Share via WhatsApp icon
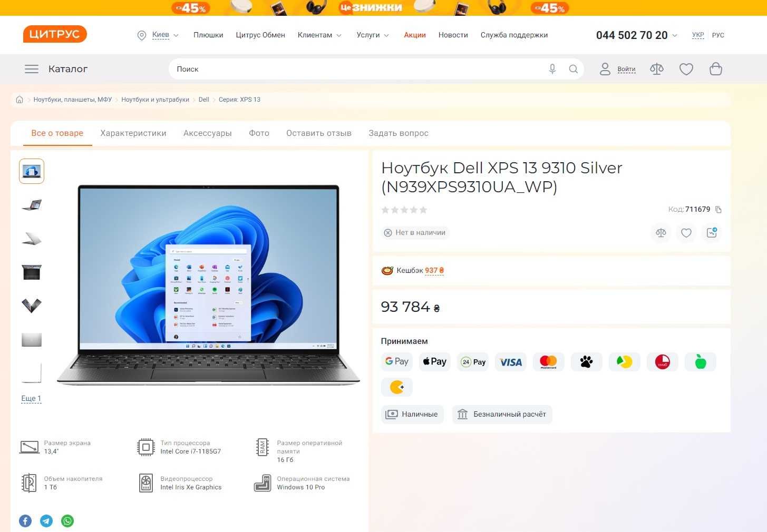The image size is (767, 532). [67, 521]
